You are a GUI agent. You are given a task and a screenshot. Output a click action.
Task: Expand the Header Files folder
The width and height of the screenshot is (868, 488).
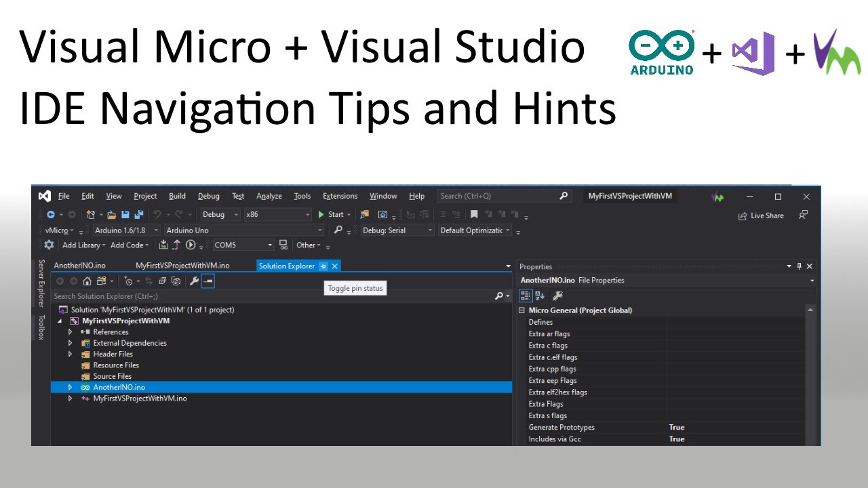70,354
